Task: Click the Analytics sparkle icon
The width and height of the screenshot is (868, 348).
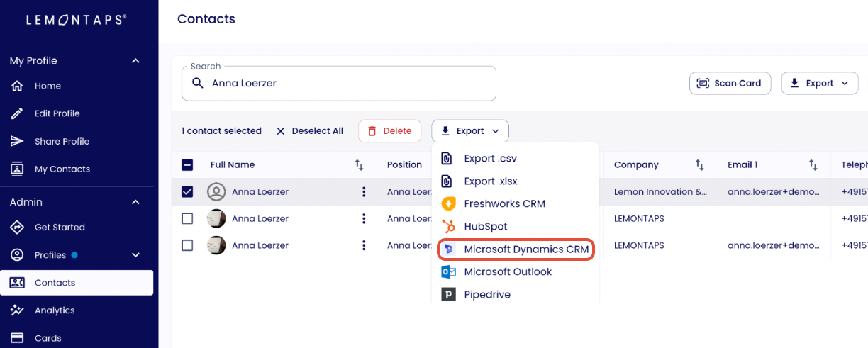Action: pos(17,310)
